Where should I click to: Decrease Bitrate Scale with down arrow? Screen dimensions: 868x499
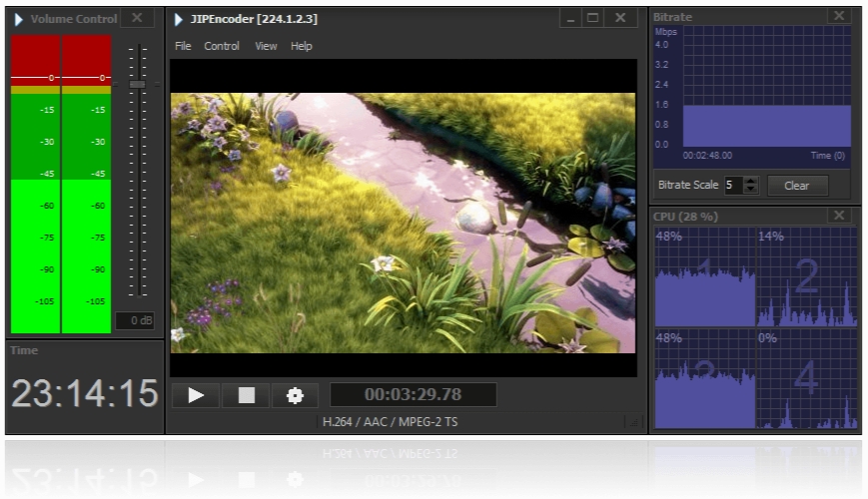tap(751, 190)
